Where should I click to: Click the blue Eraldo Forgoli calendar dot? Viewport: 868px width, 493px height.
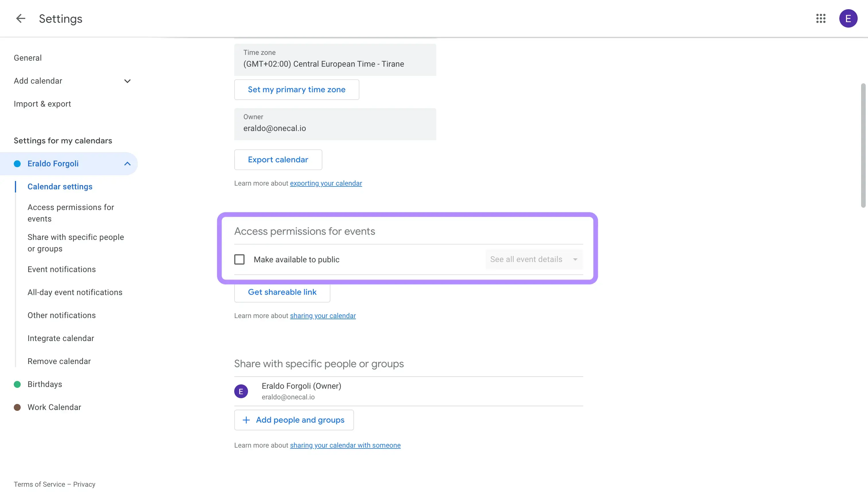pos(17,164)
